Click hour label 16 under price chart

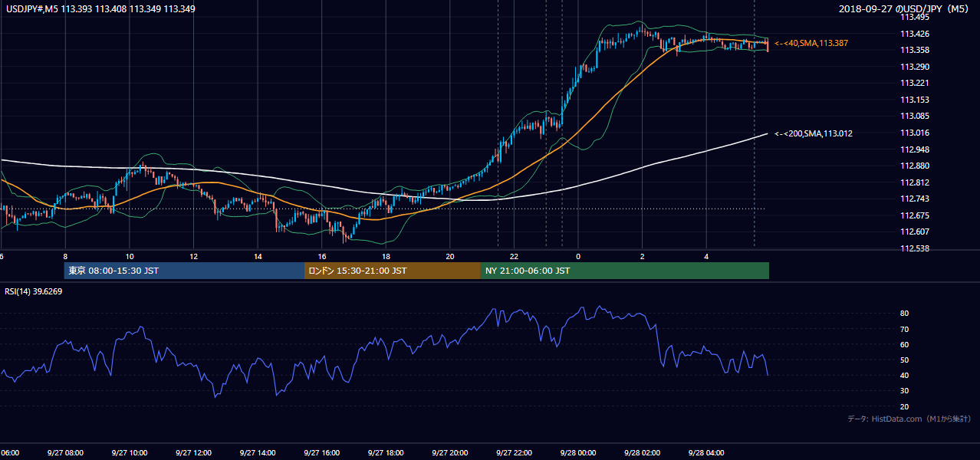coord(322,257)
